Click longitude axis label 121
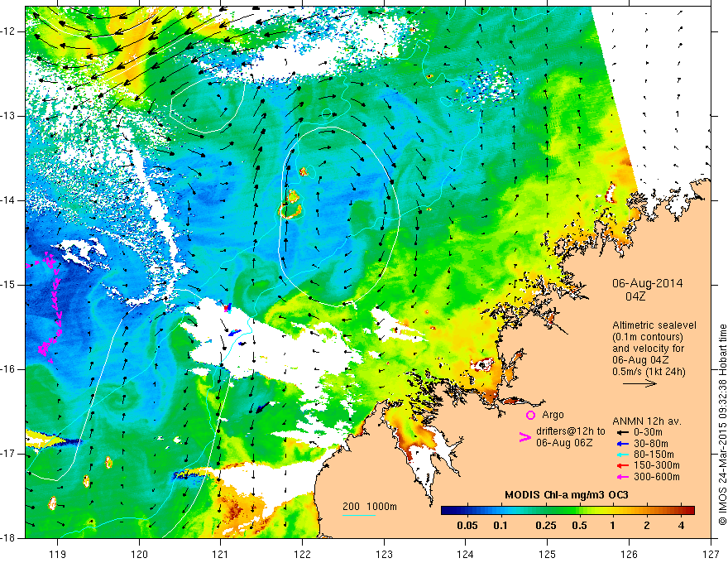Viewport: 728px width, 563px height. point(221,555)
